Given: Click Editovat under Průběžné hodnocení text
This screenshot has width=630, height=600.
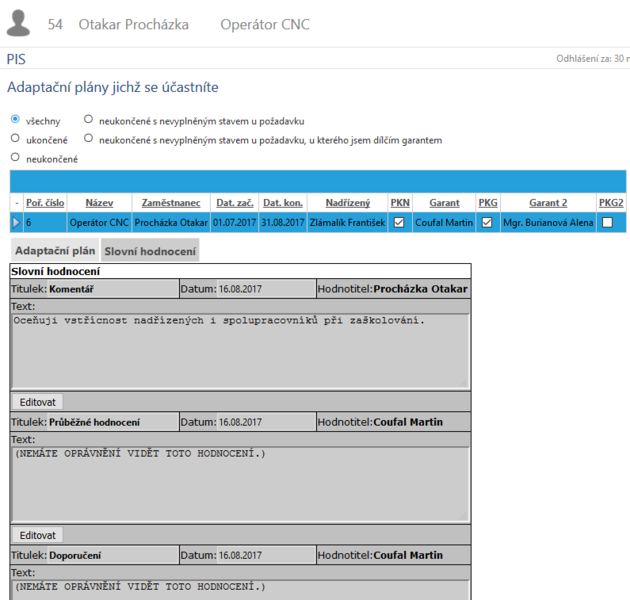Looking at the screenshot, I should (x=37, y=535).
